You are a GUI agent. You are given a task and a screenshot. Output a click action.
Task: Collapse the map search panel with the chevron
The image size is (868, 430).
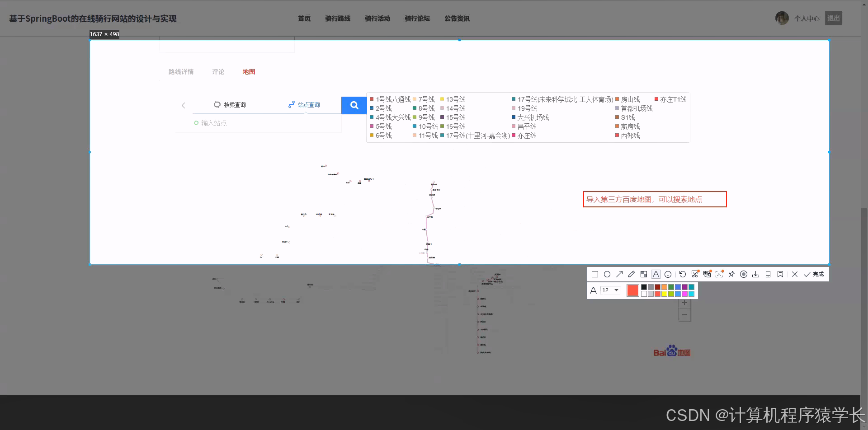coord(183,105)
